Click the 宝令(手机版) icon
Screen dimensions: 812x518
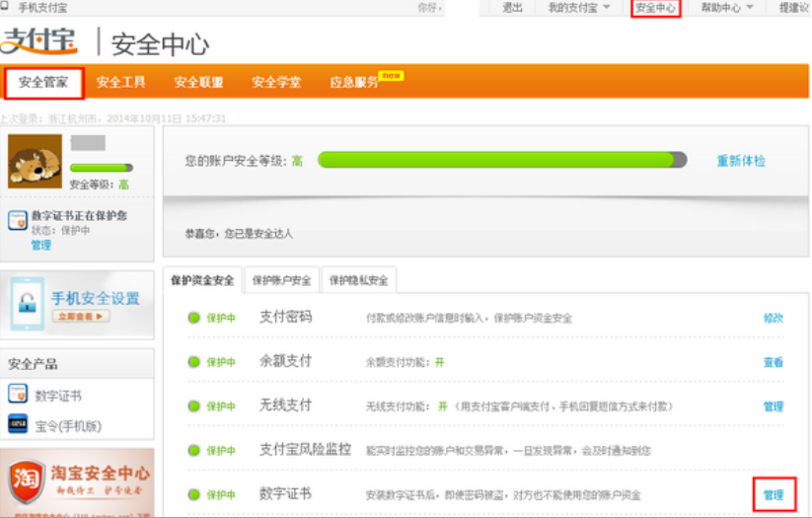coord(17,423)
